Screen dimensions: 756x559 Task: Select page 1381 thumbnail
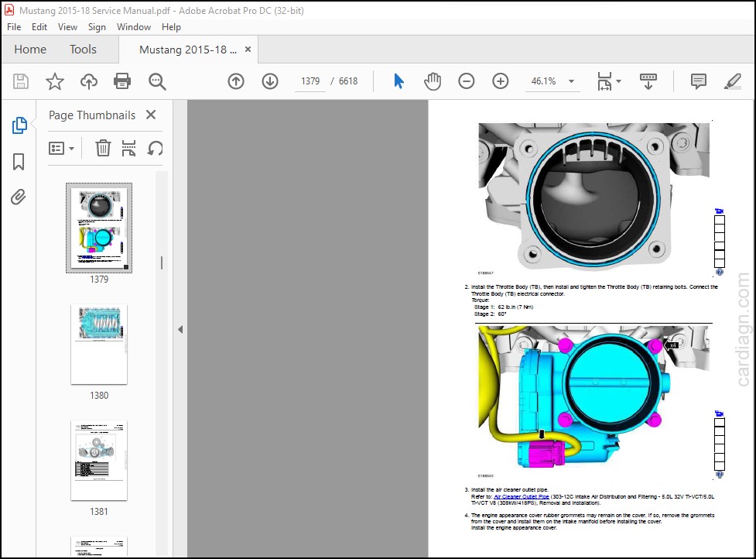click(99, 460)
